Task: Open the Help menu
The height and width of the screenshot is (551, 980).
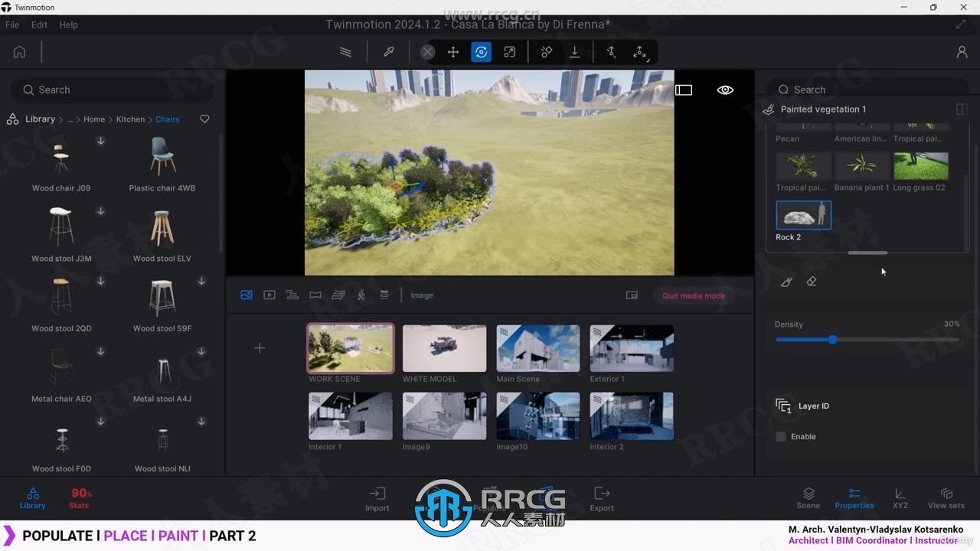Action: (x=69, y=24)
